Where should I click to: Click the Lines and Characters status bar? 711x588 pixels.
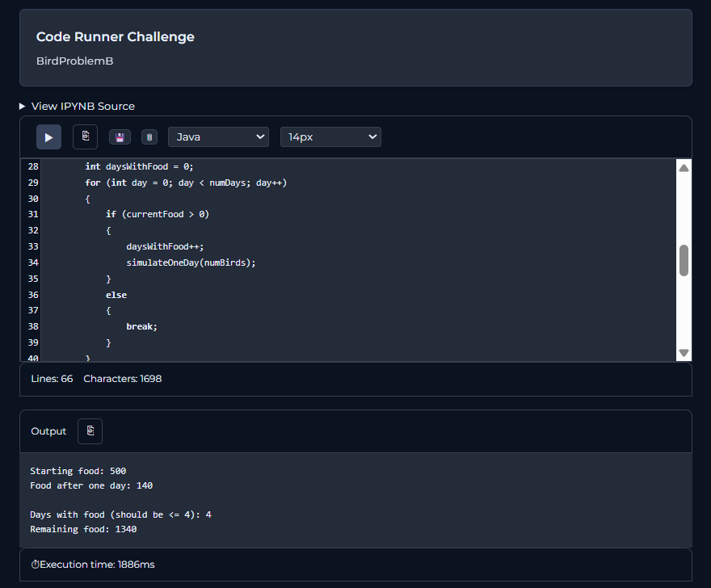[96, 379]
